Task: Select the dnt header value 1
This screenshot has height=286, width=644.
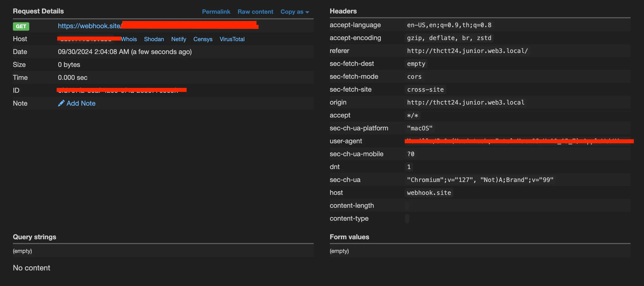Action: click(x=409, y=167)
